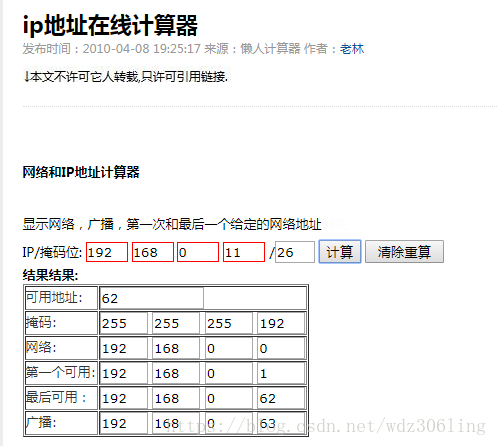
Task: Click the 最后可用 second octet 168
Action: (176, 398)
